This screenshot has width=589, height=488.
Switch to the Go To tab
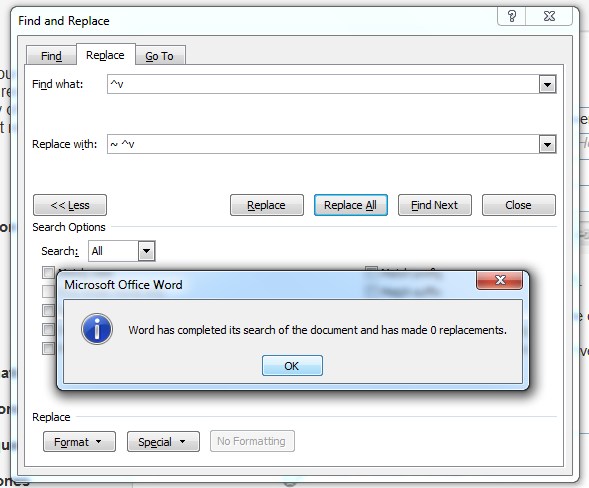[160, 56]
